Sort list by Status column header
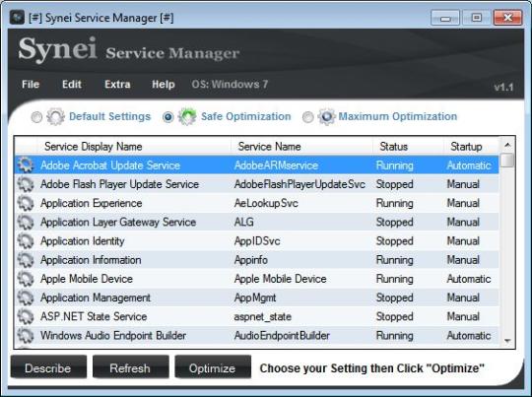Viewport: 532px width, 397px height. (393, 147)
